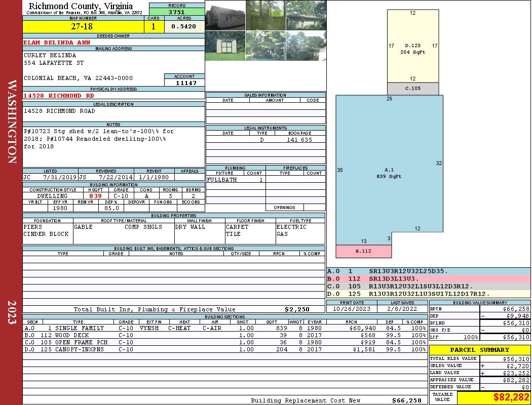Select the FULLBATH plumbing fixture row

(x=235, y=180)
